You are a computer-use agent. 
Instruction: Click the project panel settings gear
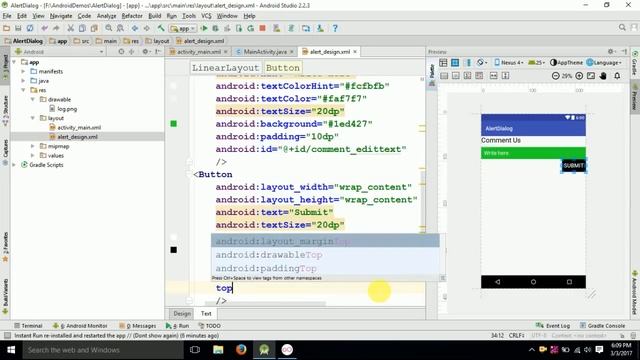coord(145,52)
